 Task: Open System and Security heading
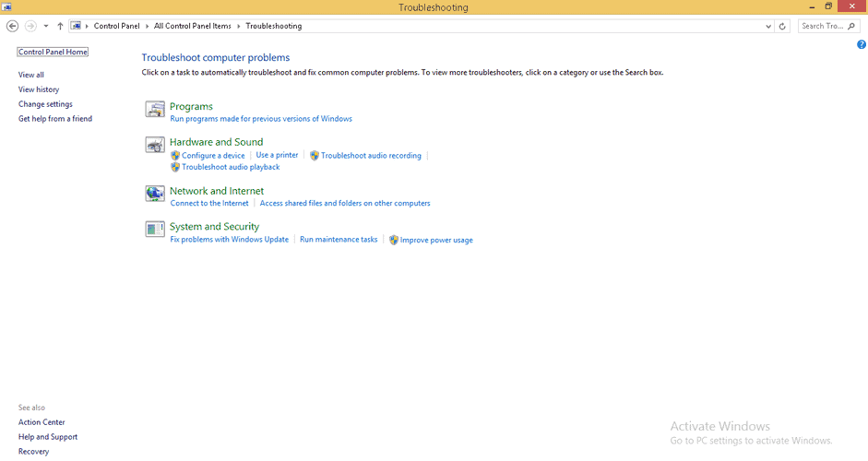(214, 226)
